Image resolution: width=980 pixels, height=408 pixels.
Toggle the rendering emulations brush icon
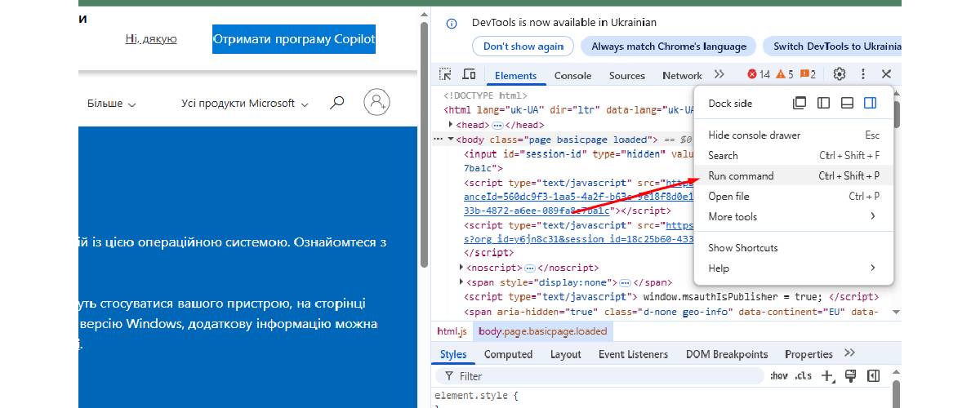[x=850, y=375]
